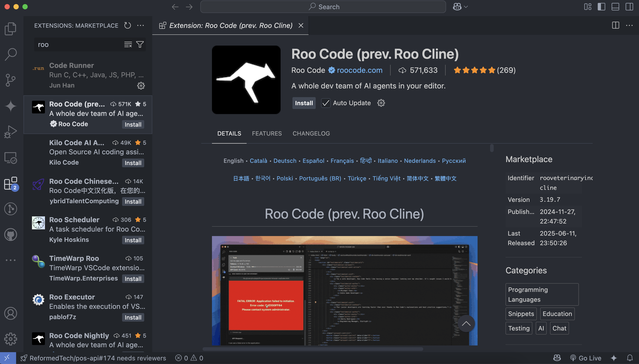
Task: Click Go Live in the status bar
Action: coord(585,358)
